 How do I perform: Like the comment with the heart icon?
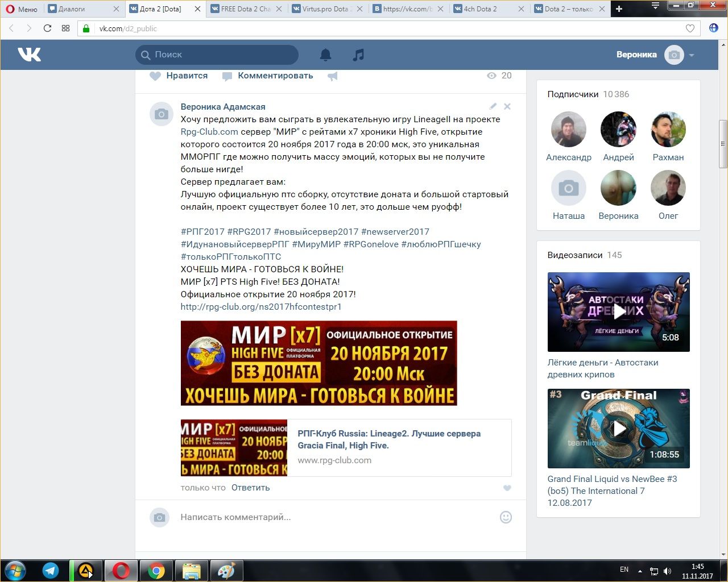pos(507,488)
